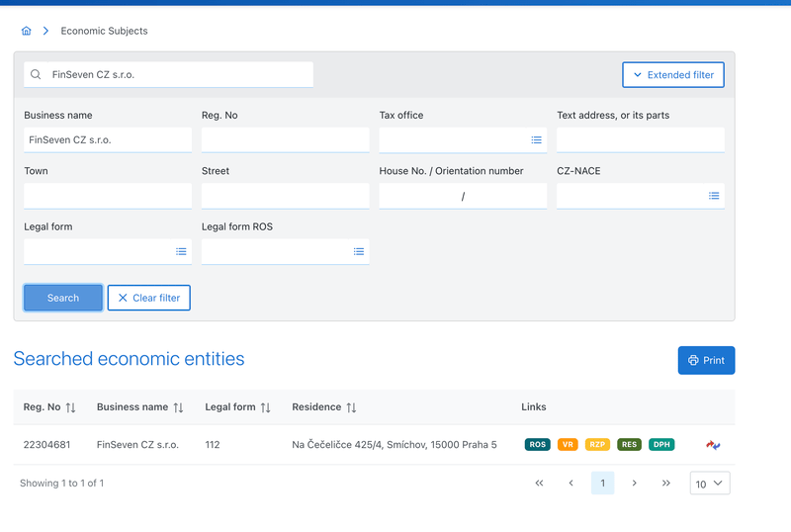The width and height of the screenshot is (791, 532).
Task: Open the DPH link badge
Action: tap(661, 444)
